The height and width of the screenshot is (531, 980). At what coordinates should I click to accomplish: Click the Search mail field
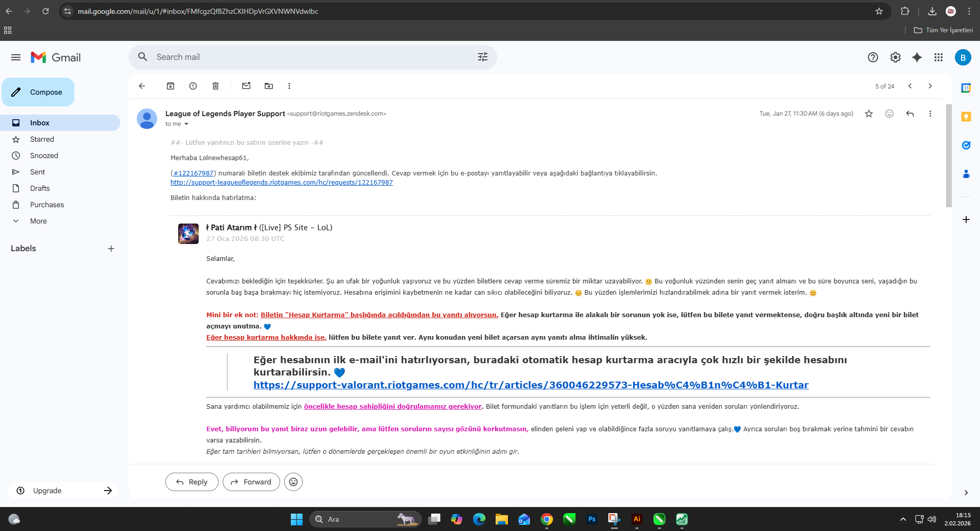click(312, 57)
